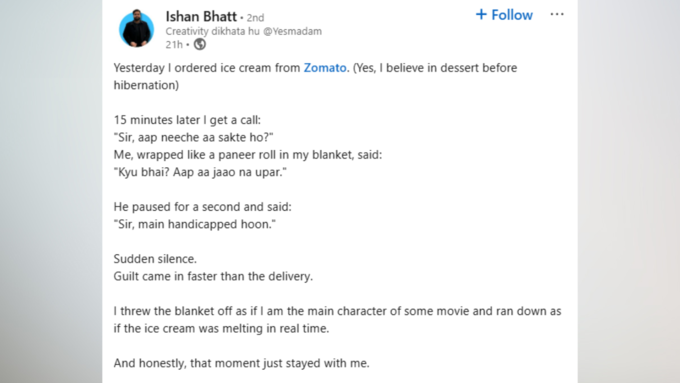Open the Zomato company link
680x383 pixels.
(x=325, y=68)
